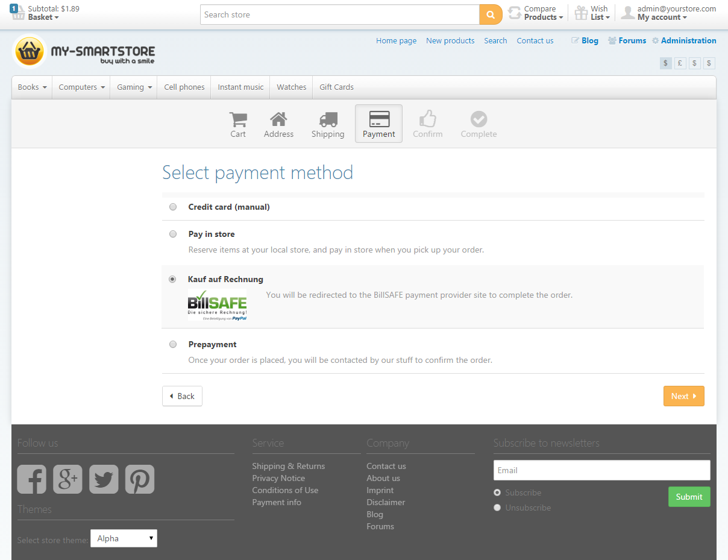Click the Shipping truck icon
The width and height of the screenshot is (728, 560).
tap(328, 118)
